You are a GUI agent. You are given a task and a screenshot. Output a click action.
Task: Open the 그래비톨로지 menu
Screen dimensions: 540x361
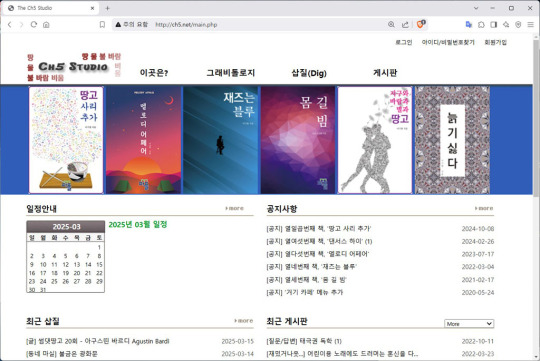(x=231, y=73)
